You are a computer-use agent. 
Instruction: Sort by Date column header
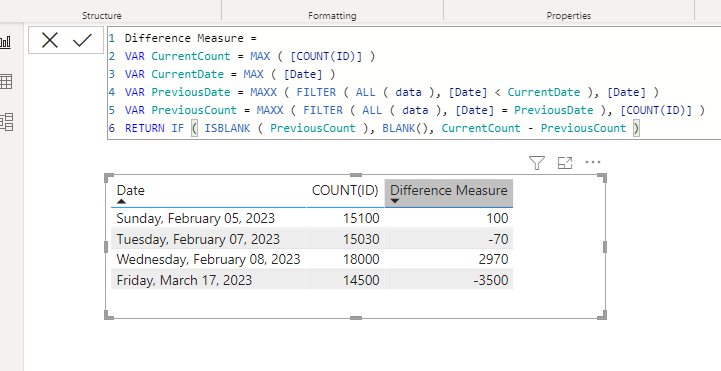click(131, 190)
